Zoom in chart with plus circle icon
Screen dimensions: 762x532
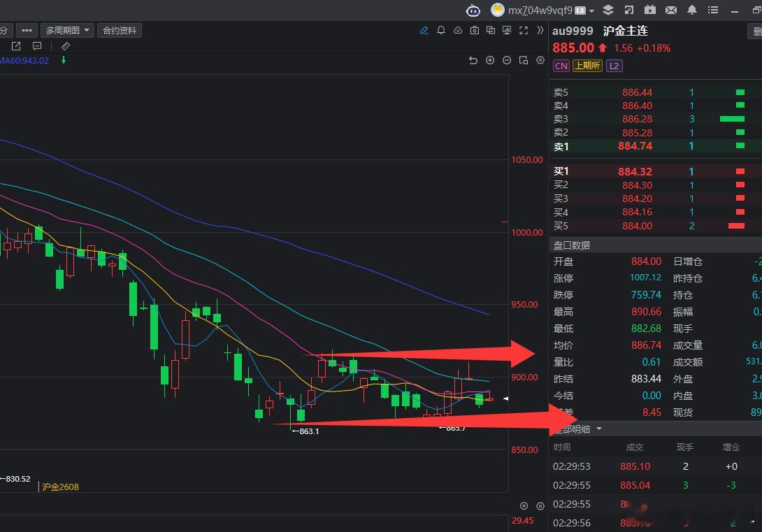pos(490,60)
